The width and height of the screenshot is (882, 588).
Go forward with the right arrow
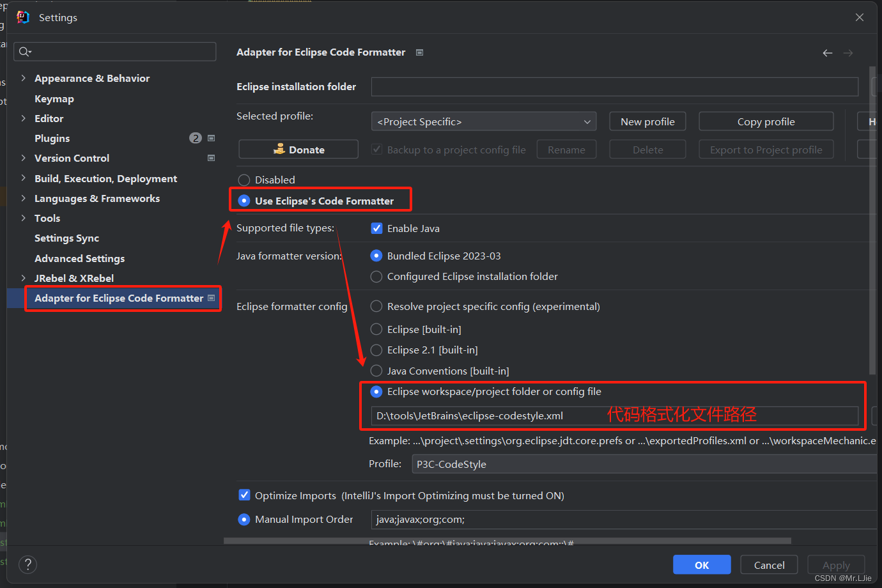pos(848,53)
